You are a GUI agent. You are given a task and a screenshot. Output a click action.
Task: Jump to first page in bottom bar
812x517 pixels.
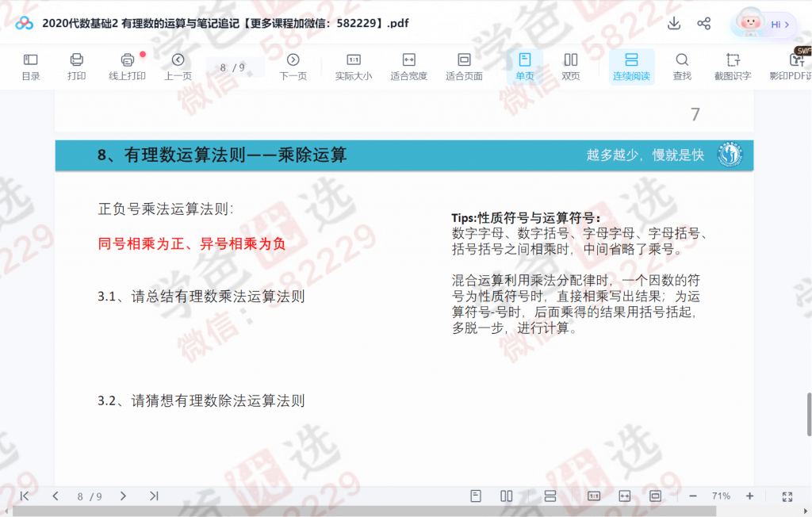(25, 496)
